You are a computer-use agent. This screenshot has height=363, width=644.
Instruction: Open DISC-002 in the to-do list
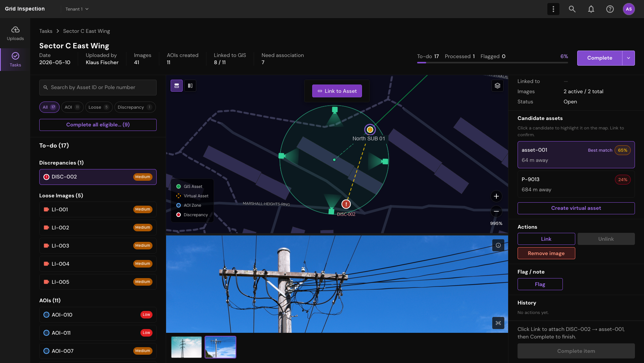98,177
